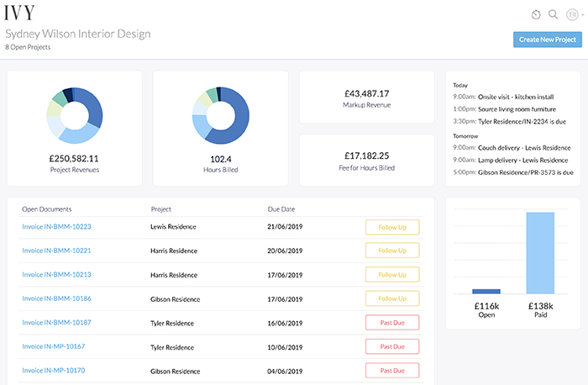Follow up on the Lewis Residence invoice
The height and width of the screenshot is (385, 588).
pos(391,227)
